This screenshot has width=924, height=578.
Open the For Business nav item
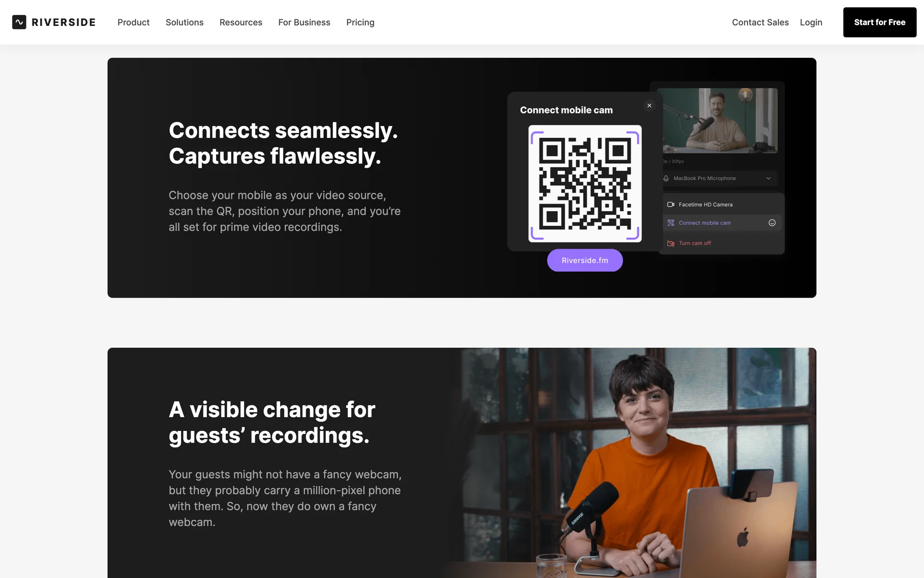click(x=304, y=22)
